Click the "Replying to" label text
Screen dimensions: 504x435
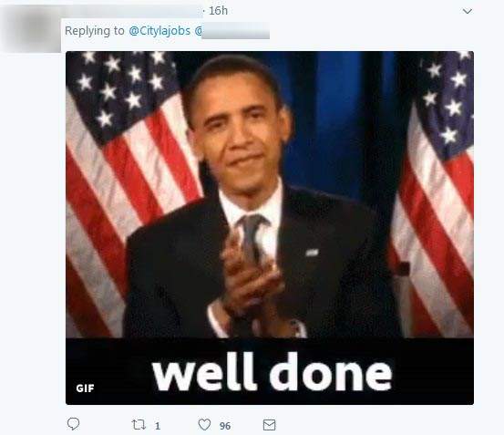95,31
